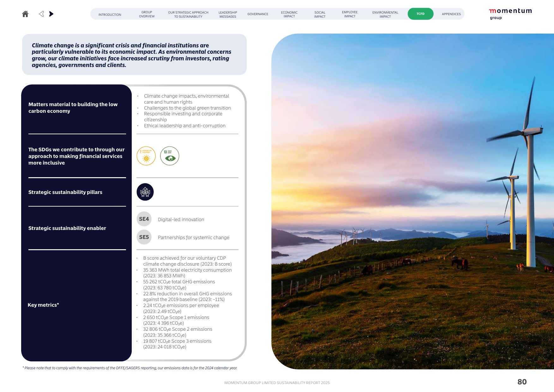Select SDG 7 affordable clean energy icon
Viewport: 554px width, 392px height.
coord(146,156)
